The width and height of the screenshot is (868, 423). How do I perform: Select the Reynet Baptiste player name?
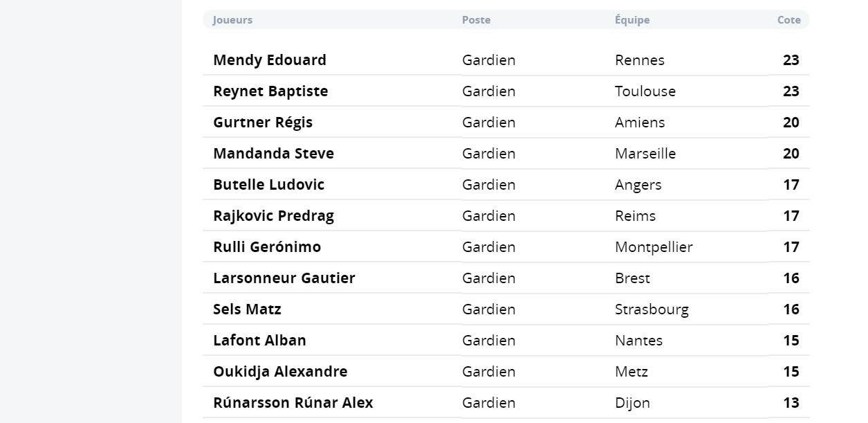pos(270,91)
